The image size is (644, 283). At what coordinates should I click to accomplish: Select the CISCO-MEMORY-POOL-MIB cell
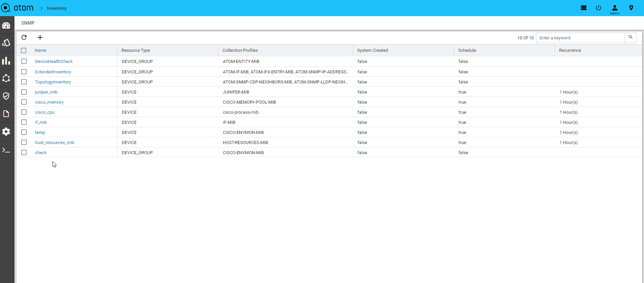[x=249, y=102]
